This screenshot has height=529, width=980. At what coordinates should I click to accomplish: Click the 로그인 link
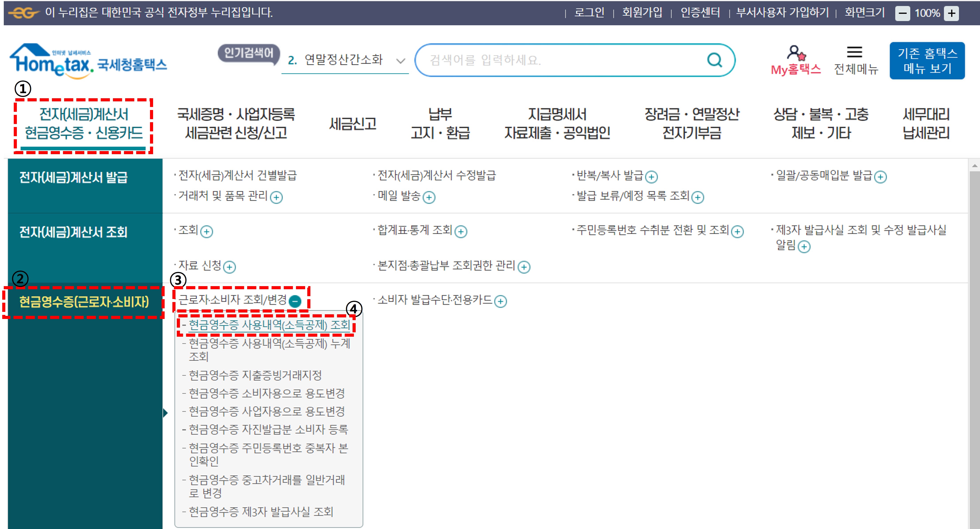click(589, 13)
